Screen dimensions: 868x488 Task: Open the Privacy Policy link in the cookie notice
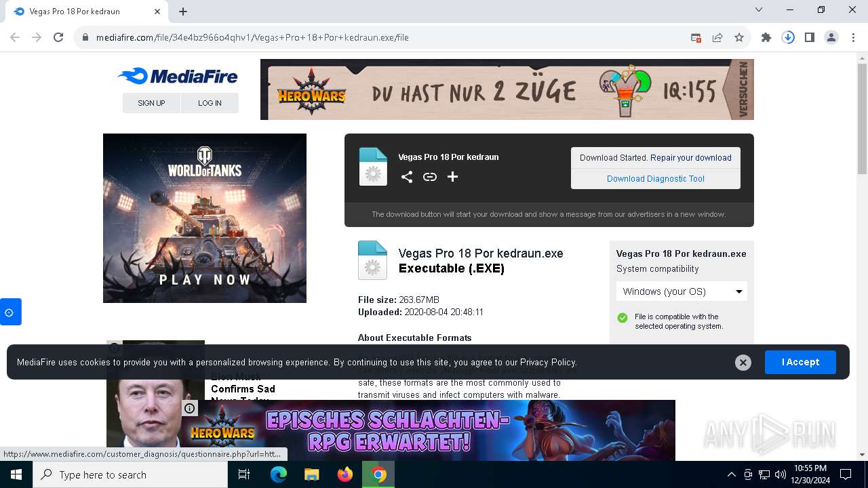pyautogui.click(x=548, y=363)
